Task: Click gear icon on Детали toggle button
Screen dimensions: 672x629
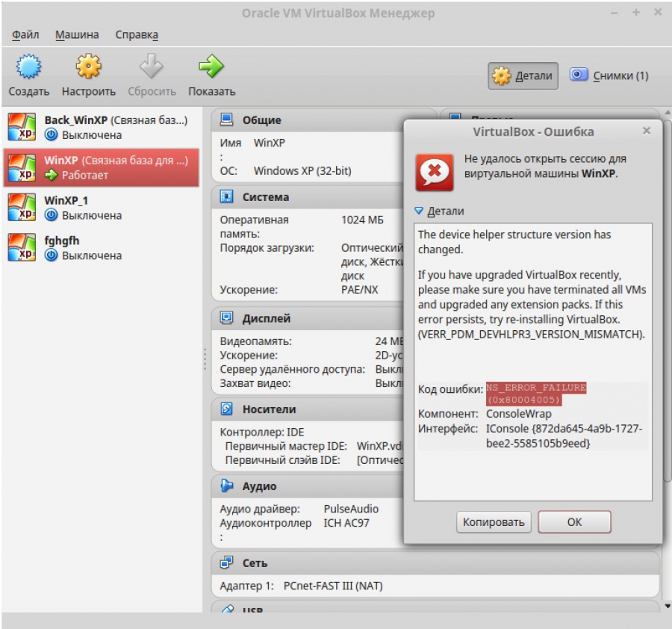Action: [501, 76]
